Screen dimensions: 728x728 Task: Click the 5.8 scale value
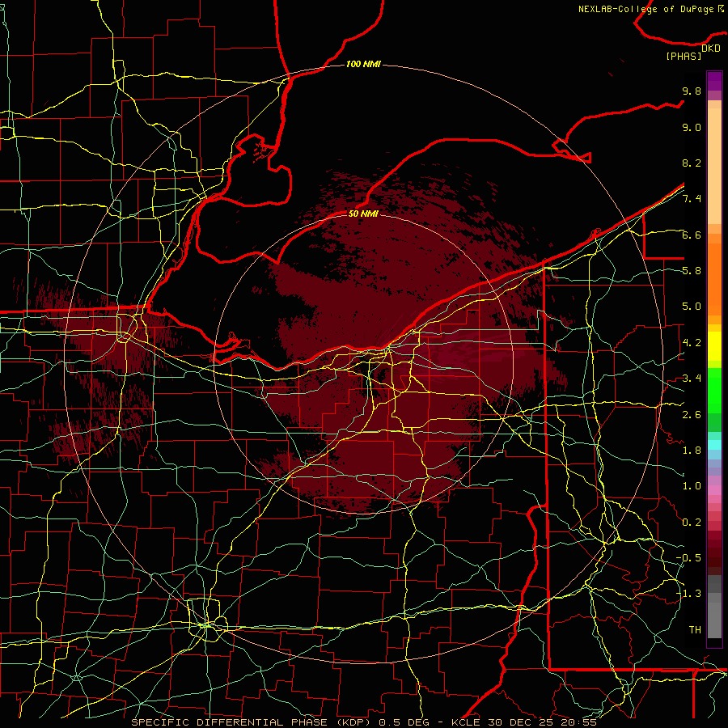[692, 271]
